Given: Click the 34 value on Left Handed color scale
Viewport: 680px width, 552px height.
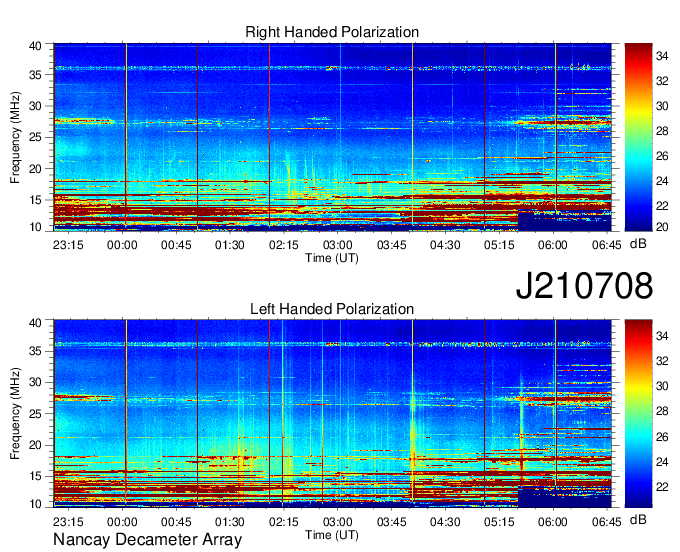Looking at the screenshot, I should (662, 335).
